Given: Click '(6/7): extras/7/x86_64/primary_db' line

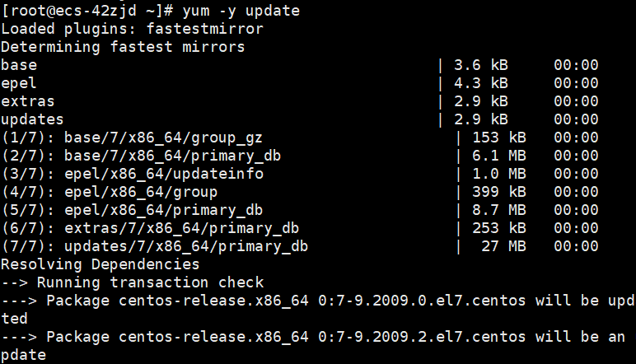Looking at the screenshot, I should click(150, 229).
